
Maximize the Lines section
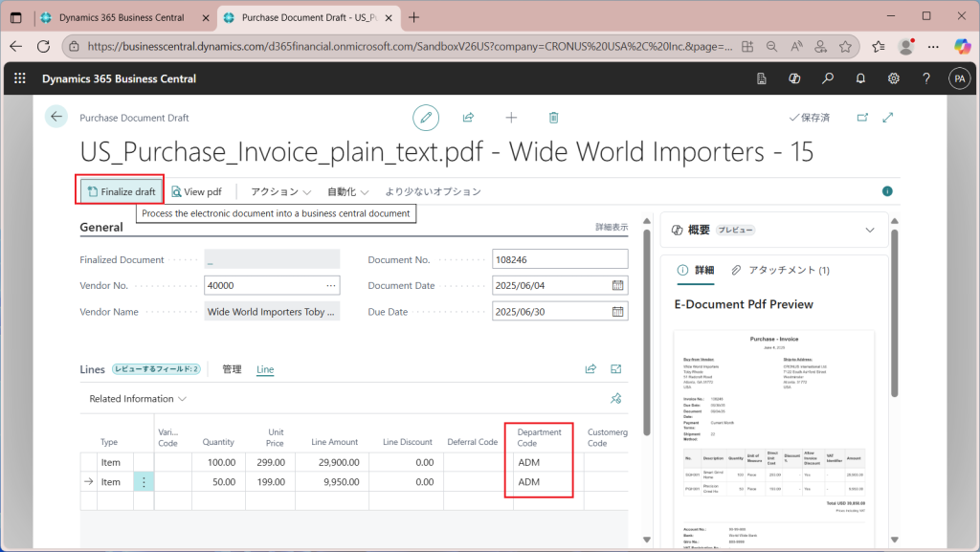pyautogui.click(x=616, y=369)
